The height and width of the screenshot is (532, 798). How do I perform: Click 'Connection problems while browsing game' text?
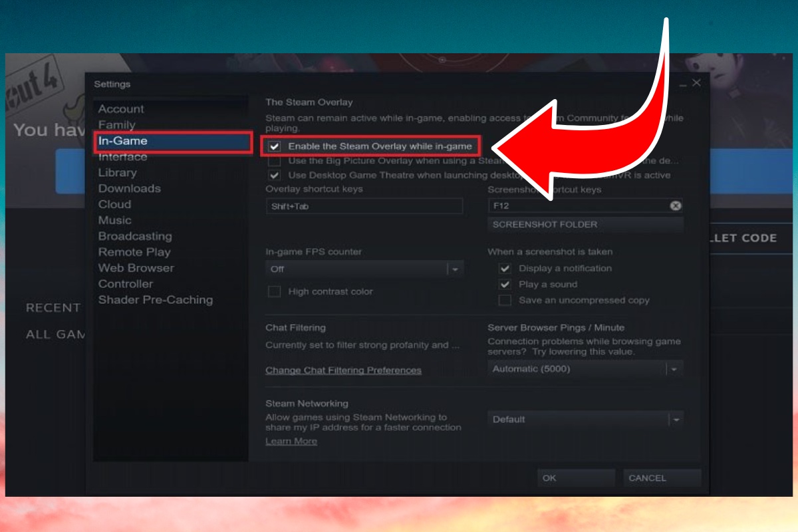(x=585, y=342)
